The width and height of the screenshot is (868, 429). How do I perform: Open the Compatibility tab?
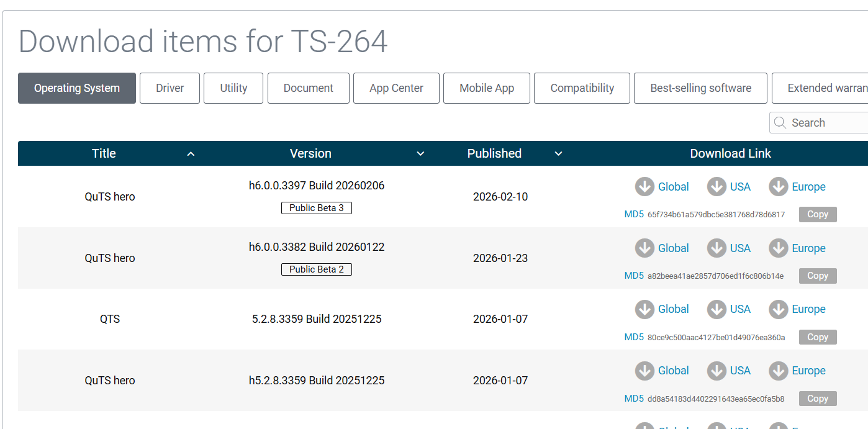pos(582,88)
